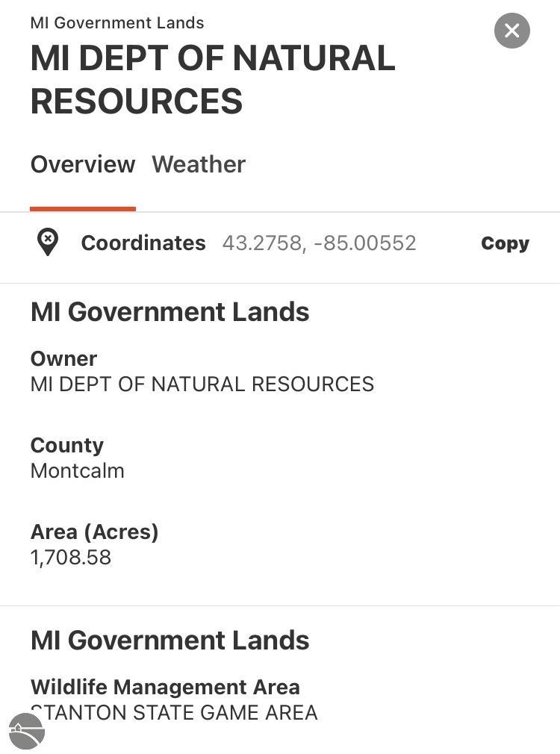Switch to the Weather tab

tap(199, 164)
